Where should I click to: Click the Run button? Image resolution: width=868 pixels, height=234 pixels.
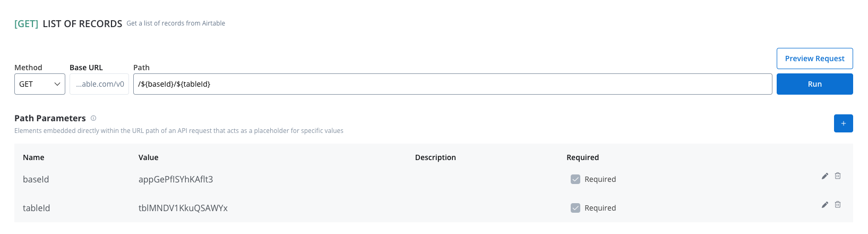[x=815, y=84]
